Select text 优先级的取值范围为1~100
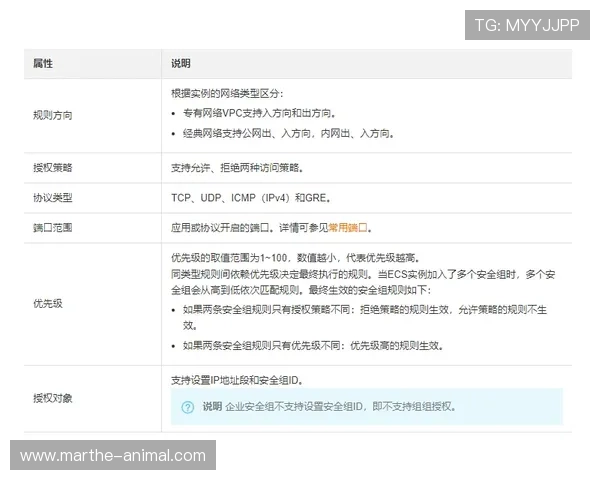The width and height of the screenshot is (600, 480). coord(229,258)
